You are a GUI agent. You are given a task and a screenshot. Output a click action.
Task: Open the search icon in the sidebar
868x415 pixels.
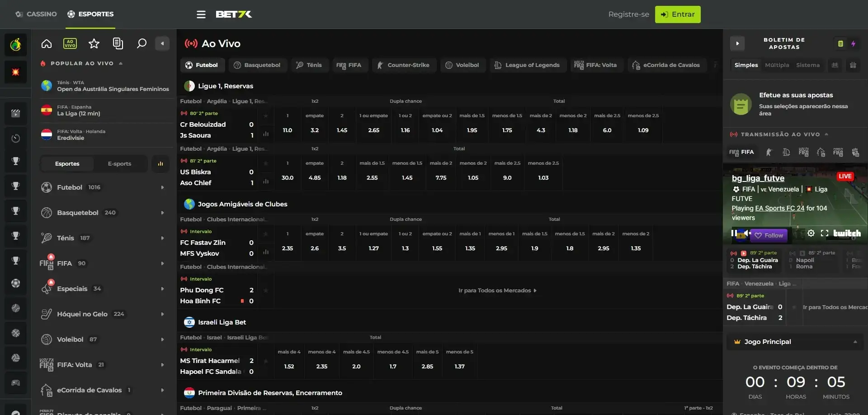click(142, 43)
